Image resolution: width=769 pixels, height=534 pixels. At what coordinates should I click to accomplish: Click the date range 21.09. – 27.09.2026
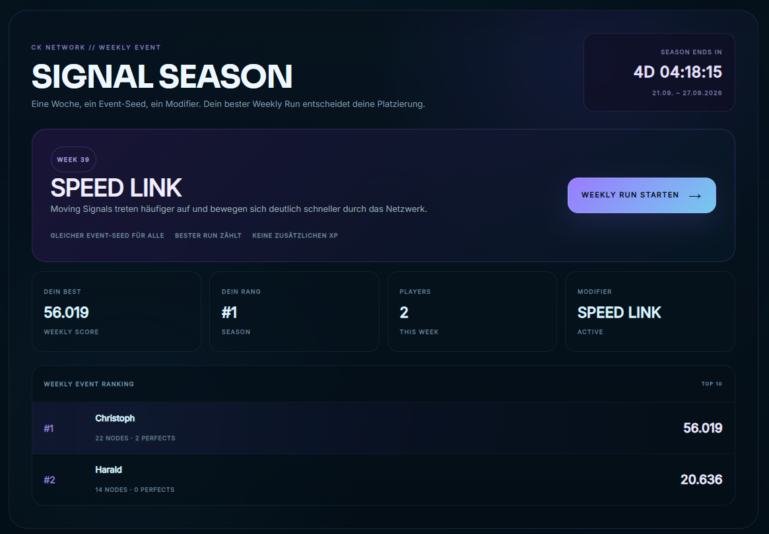[687, 93]
